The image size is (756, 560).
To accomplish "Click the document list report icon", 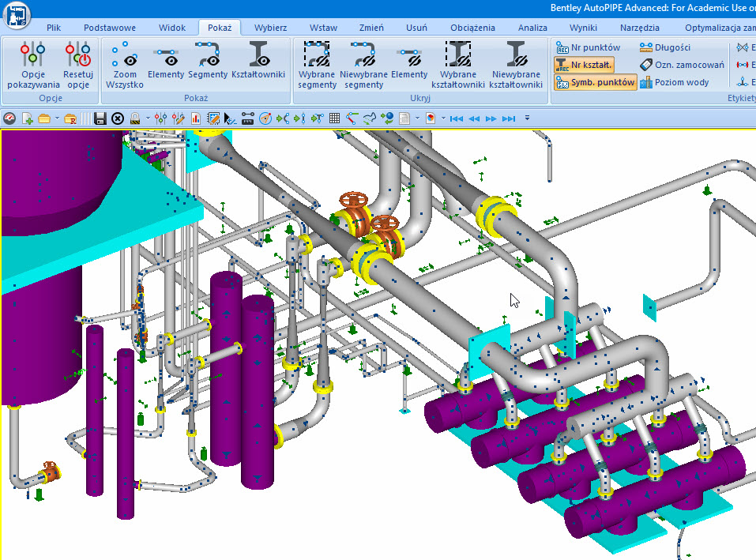I will [x=404, y=118].
